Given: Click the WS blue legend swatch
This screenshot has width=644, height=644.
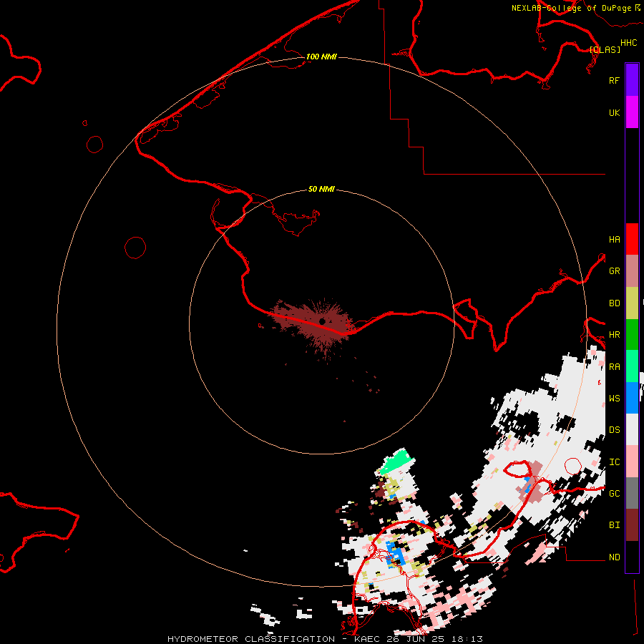Looking at the screenshot, I should (x=632, y=398).
